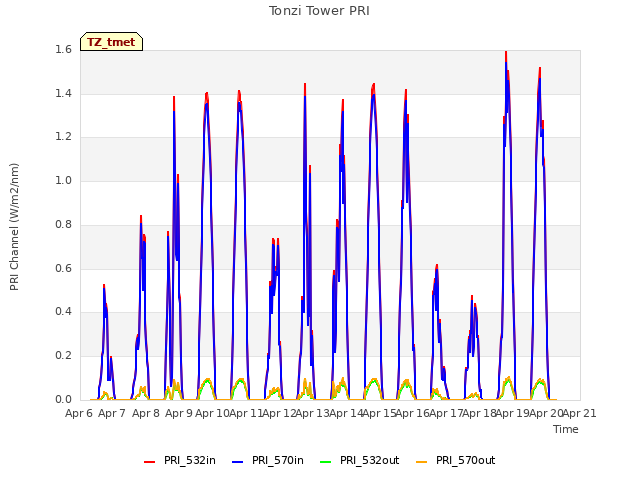Click the 1.2 y-axis tick label
Image resolution: width=640 pixels, height=480 pixels.
(x=63, y=137)
